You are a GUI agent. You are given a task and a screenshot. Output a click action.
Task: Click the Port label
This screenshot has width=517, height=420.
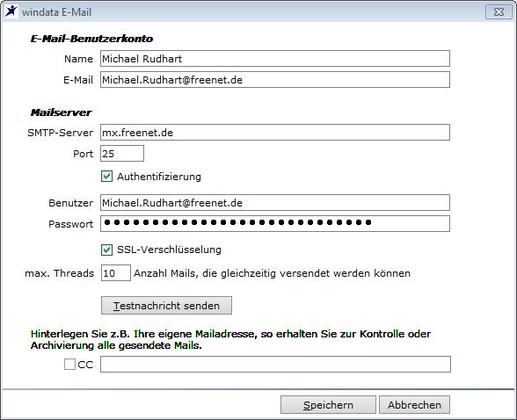click(84, 154)
